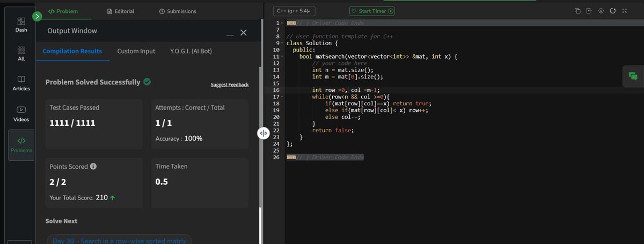Switch to the Problem tab
The width and height of the screenshot is (644, 244).
62,11
